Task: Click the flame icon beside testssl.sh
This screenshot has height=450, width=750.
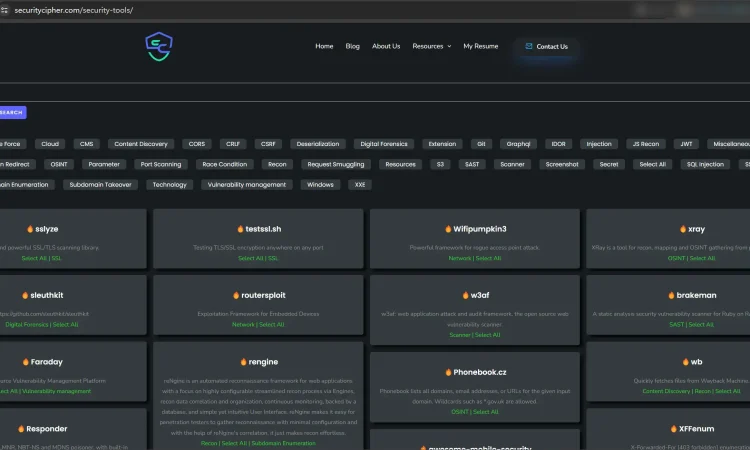Action: pyautogui.click(x=240, y=229)
